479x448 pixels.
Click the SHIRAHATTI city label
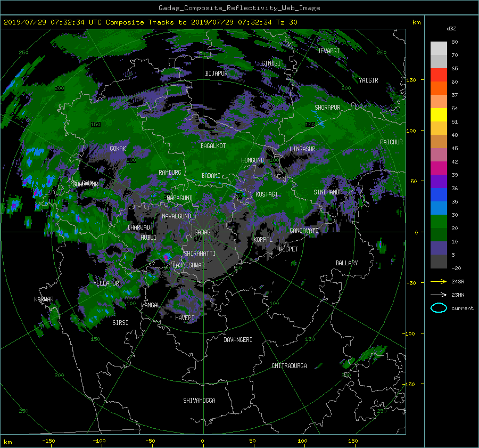point(200,254)
